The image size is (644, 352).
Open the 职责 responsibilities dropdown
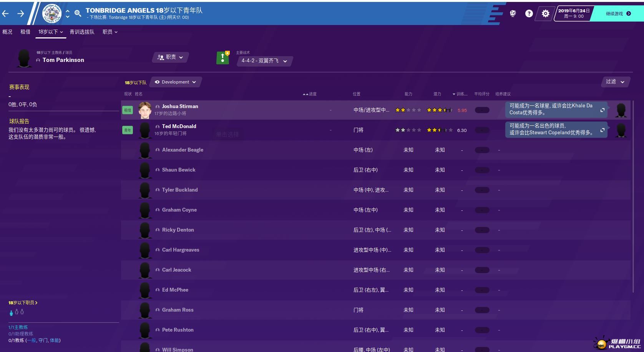171,57
